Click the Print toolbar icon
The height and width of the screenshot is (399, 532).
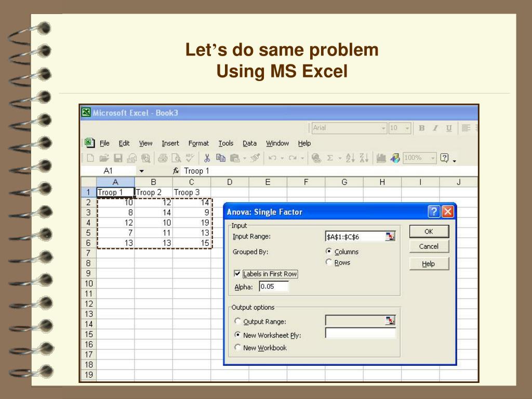click(x=163, y=158)
